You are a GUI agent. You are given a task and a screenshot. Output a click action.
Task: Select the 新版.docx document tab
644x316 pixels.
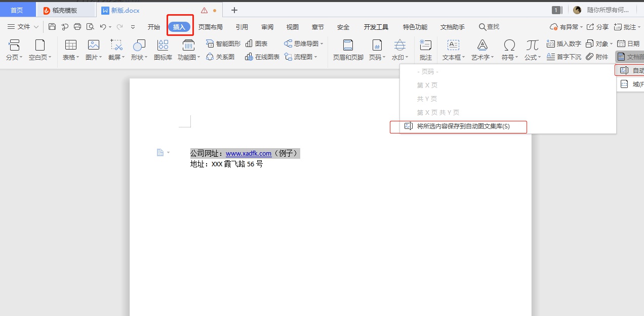pos(159,10)
